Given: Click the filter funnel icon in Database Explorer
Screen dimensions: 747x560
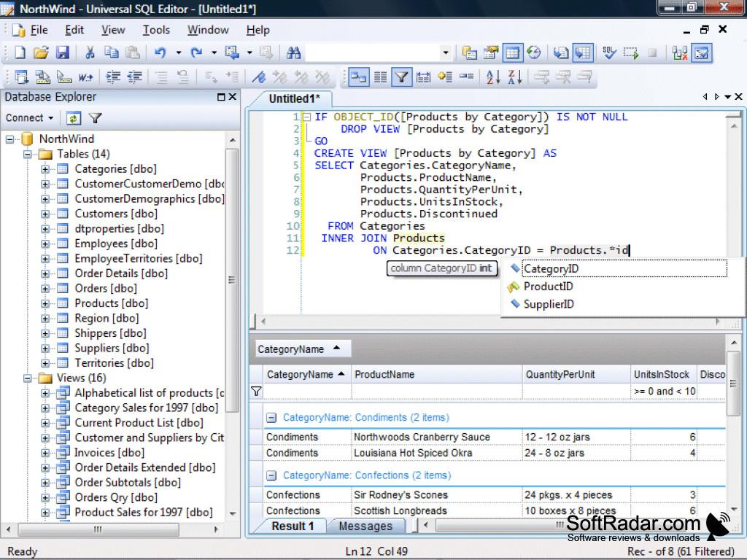Looking at the screenshot, I should (x=96, y=118).
